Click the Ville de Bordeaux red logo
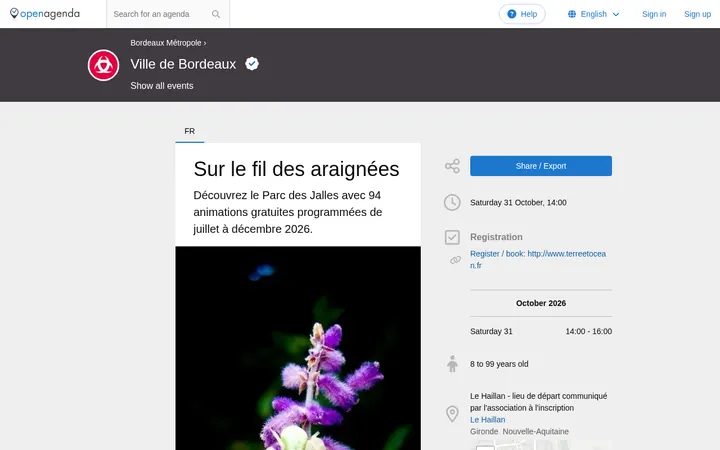The width and height of the screenshot is (720, 450). click(x=103, y=65)
